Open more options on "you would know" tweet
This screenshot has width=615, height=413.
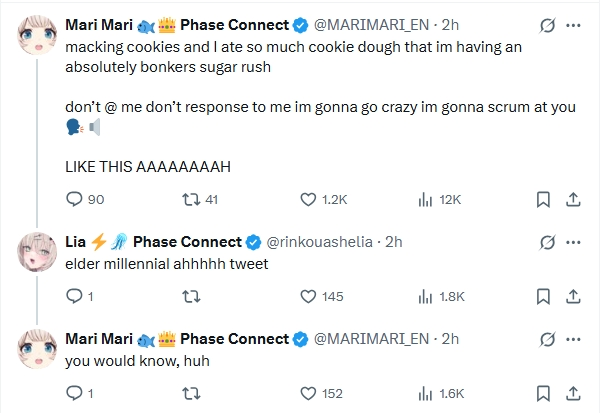click(x=575, y=338)
